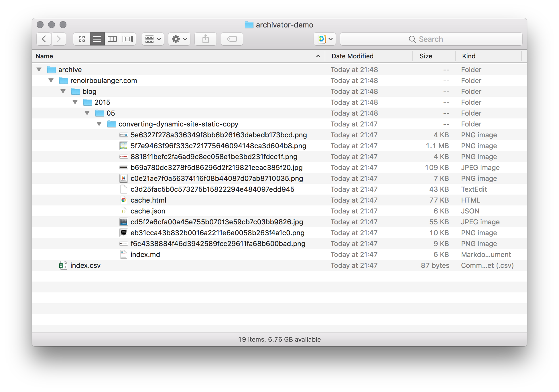Screen dimensions: 559x392
Task: Click archivator-demo title folder icon
Action: point(249,25)
